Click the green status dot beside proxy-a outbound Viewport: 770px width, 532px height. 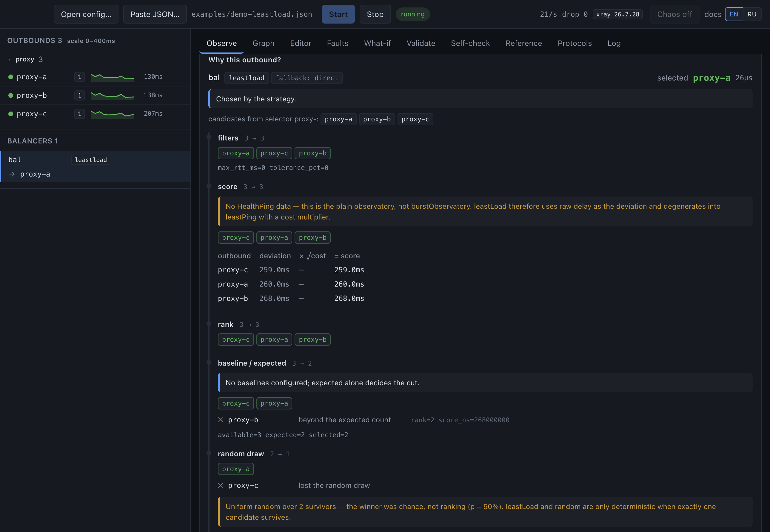point(11,77)
